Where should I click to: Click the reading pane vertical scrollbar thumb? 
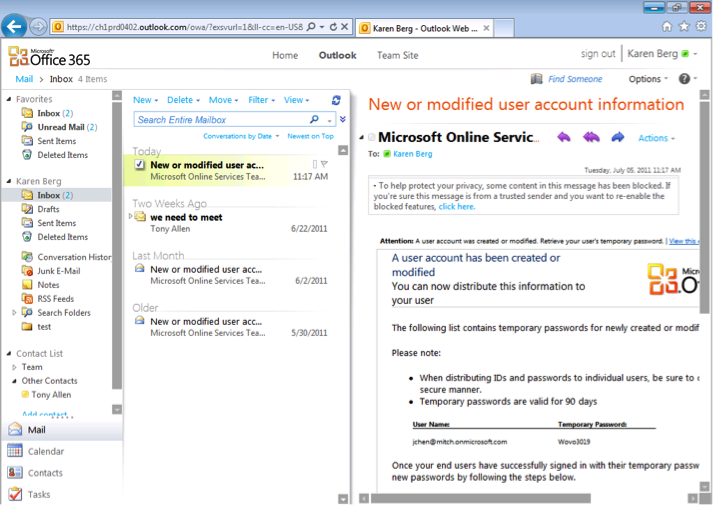coord(704,207)
